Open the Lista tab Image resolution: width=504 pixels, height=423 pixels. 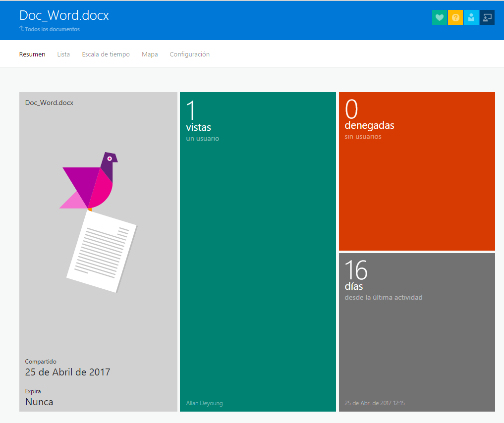click(x=63, y=54)
